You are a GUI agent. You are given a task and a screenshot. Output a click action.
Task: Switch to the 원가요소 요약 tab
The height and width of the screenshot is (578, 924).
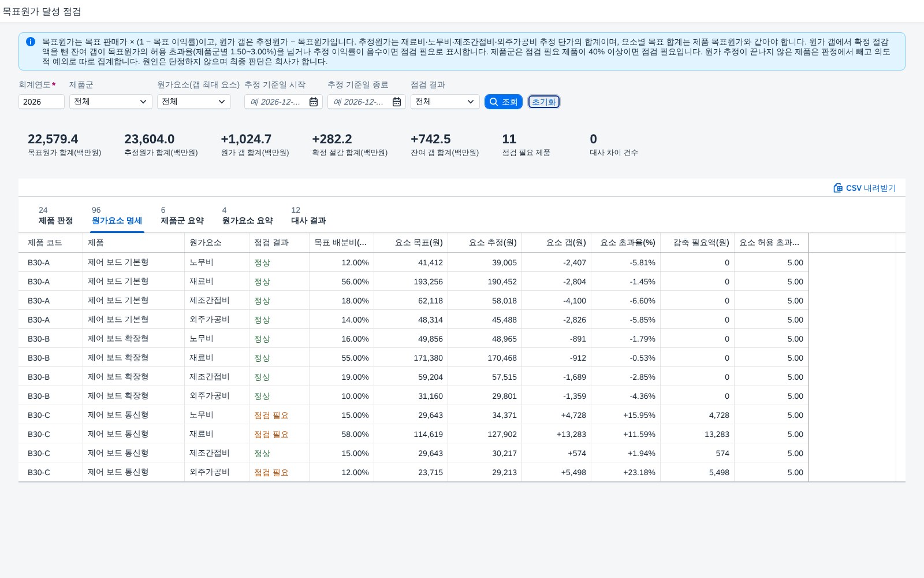(x=247, y=216)
